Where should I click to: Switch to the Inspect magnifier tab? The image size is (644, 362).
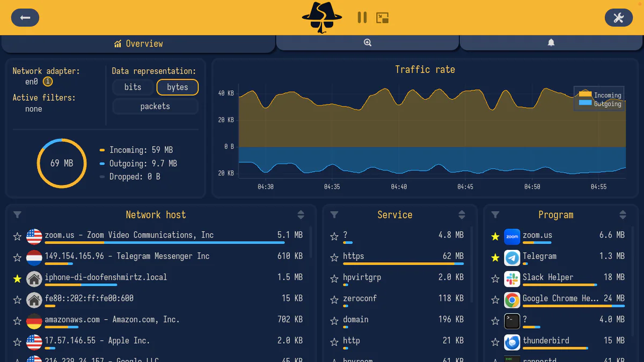coord(367,42)
